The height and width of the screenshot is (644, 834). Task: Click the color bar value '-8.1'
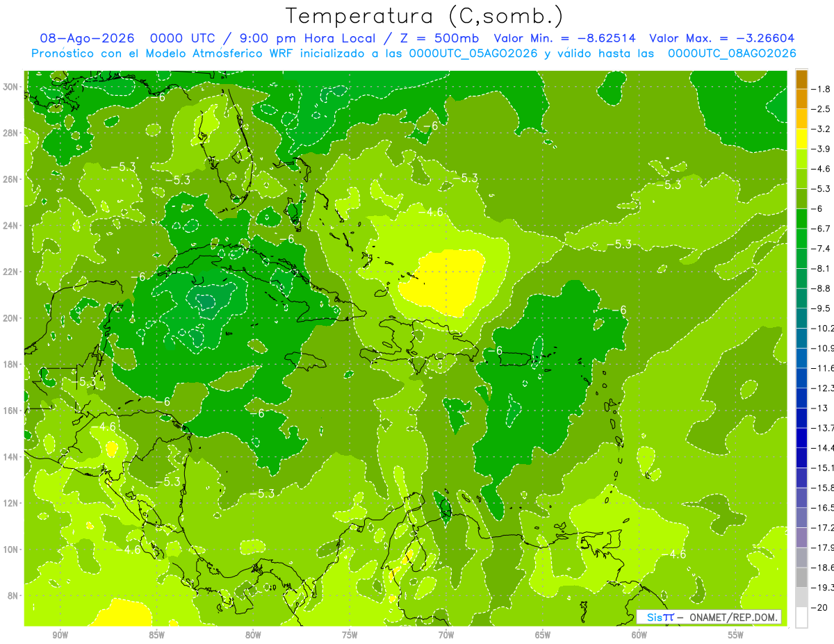click(821, 268)
